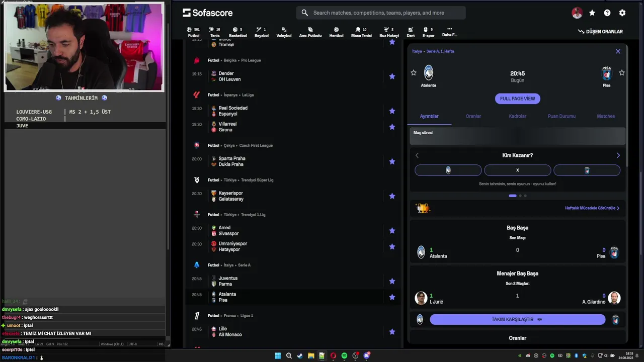Open favorites star in header
This screenshot has width=644, height=362.
(592, 13)
